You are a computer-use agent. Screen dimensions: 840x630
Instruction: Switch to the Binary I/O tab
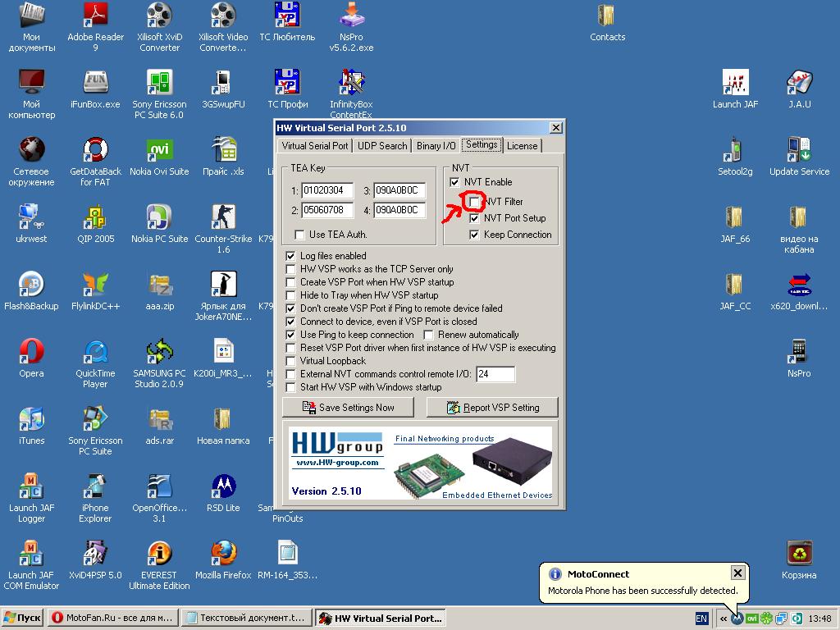click(x=436, y=146)
